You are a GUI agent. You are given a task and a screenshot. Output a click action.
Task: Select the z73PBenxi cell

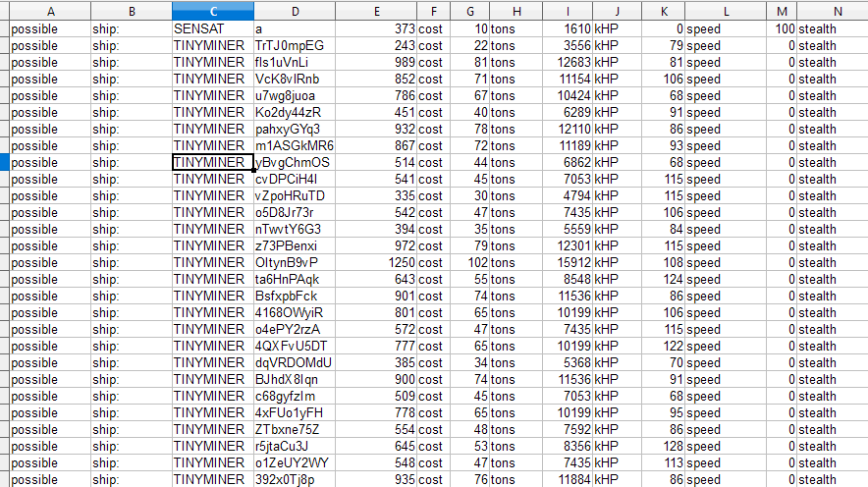pyautogui.click(x=295, y=245)
